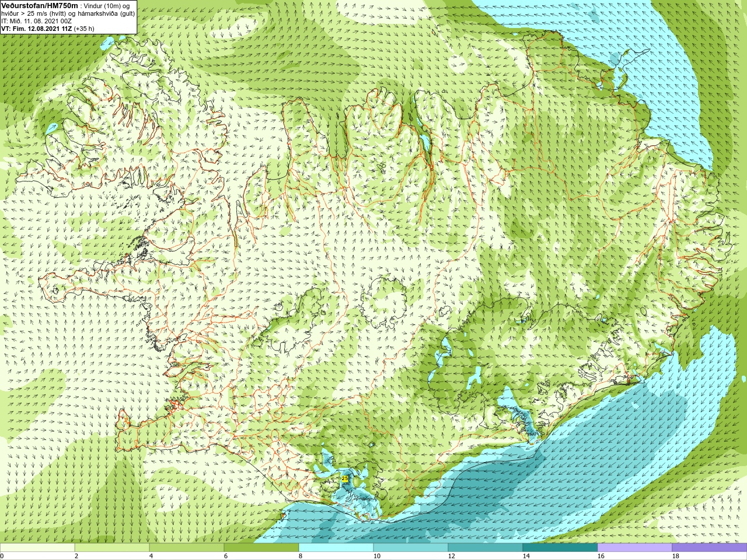
Task: Click the scale label 6
Action: 225,556
